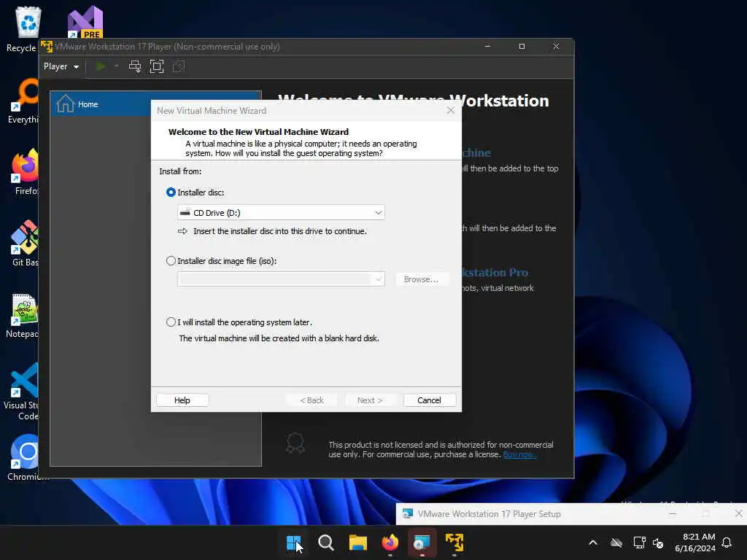
Task: Open the notifications bell icon
Action: coord(727,542)
